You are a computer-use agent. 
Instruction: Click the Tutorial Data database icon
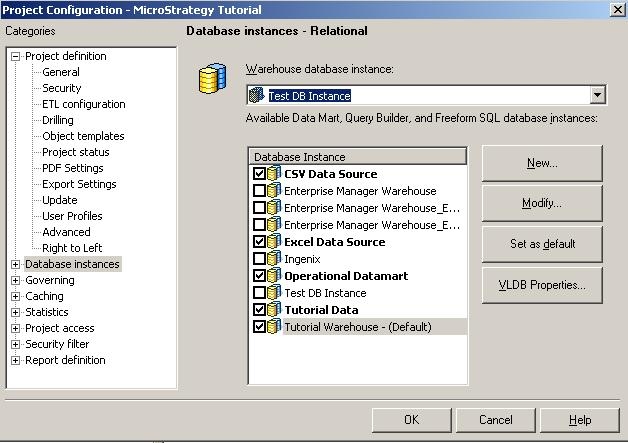(x=275, y=310)
